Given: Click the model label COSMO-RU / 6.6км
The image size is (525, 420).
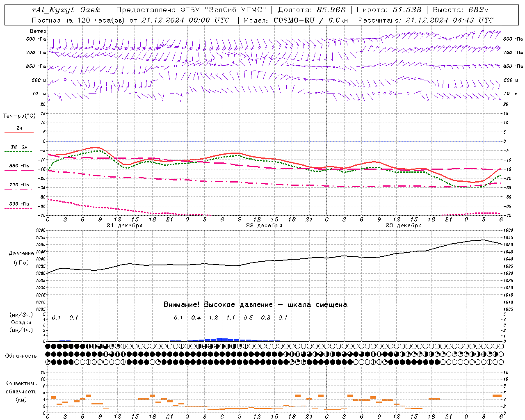Looking at the screenshot, I should (311, 20).
